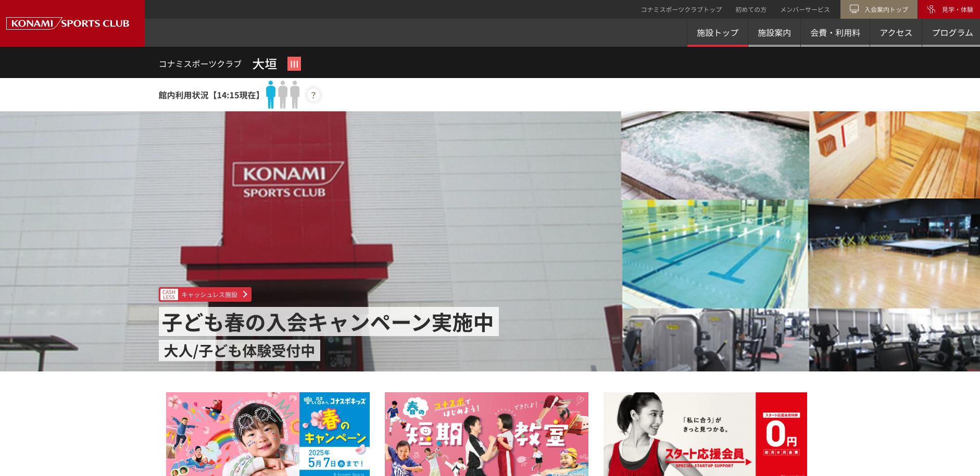This screenshot has width=980, height=476.
Task: Open the プログラム menu
Action: pos(952,33)
